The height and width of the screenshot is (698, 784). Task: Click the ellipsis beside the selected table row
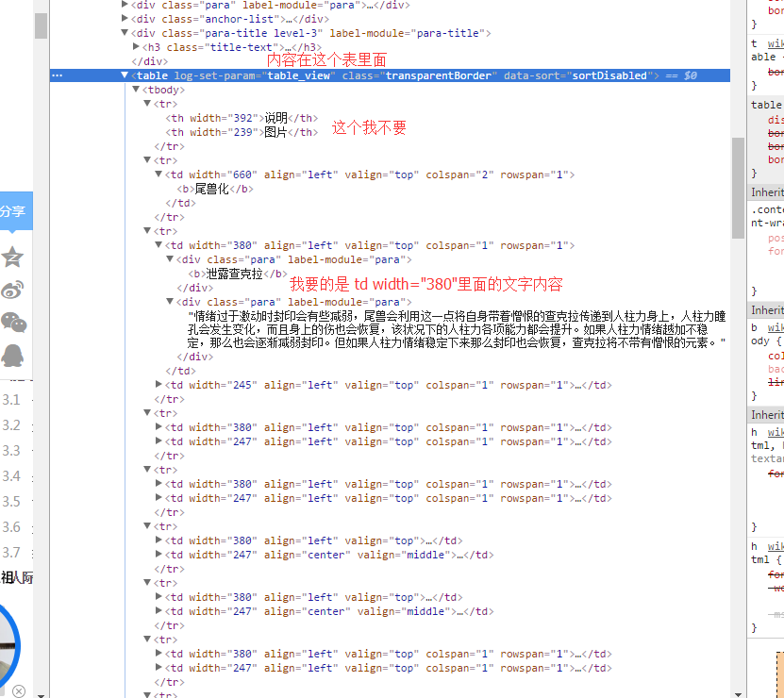[57, 75]
